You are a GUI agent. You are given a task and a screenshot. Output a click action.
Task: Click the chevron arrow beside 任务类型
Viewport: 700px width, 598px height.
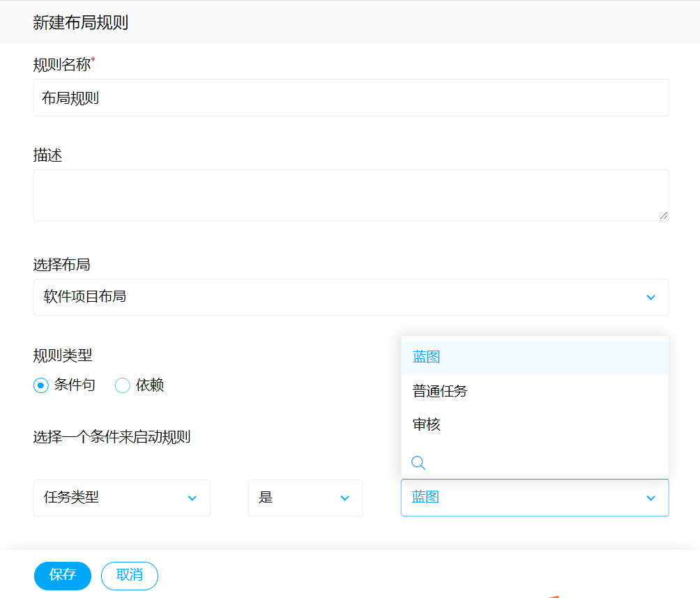pos(192,498)
